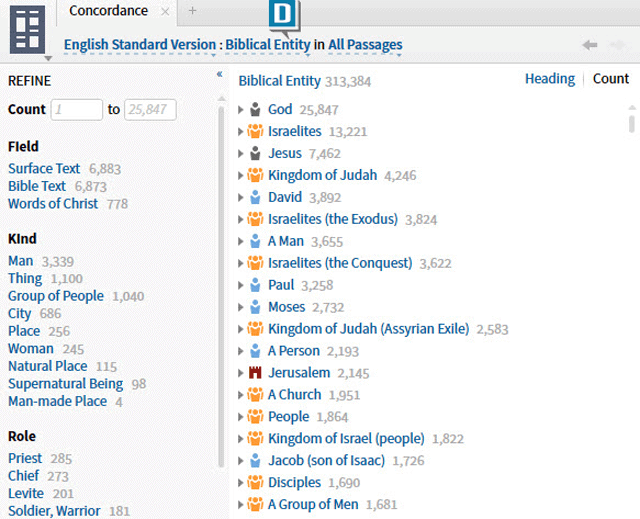Click the group icon beside Kingdom of Israel (people)

[x=255, y=439]
